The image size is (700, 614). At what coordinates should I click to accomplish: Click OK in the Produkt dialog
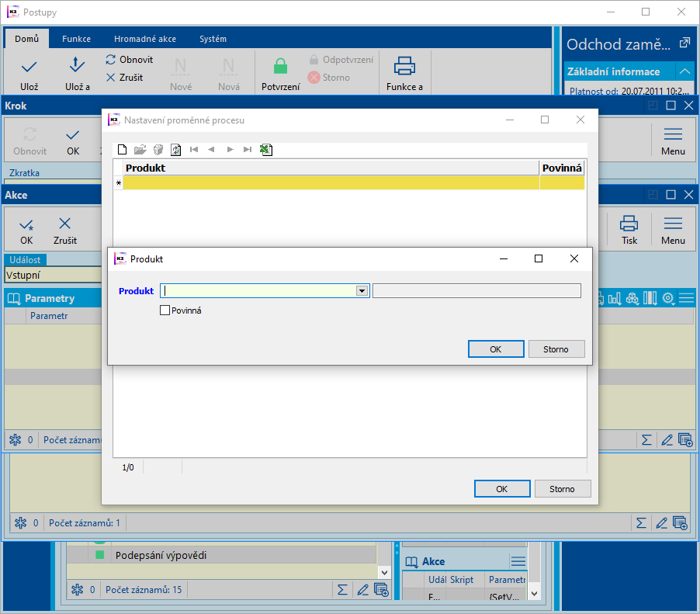496,349
